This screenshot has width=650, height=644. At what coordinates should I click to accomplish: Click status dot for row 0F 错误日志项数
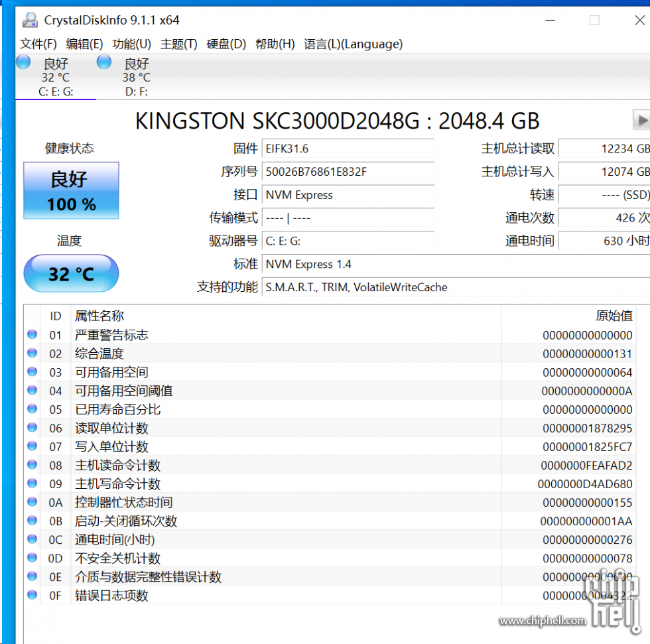[x=32, y=595]
